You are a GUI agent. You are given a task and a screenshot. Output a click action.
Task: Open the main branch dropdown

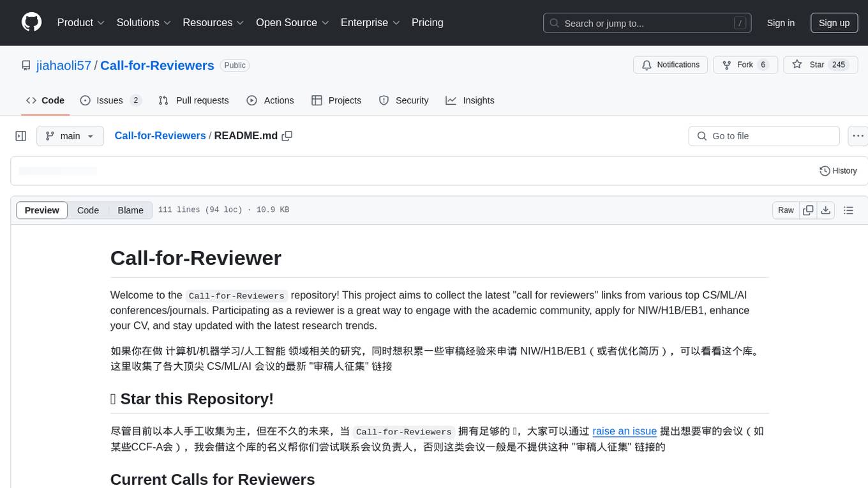70,136
